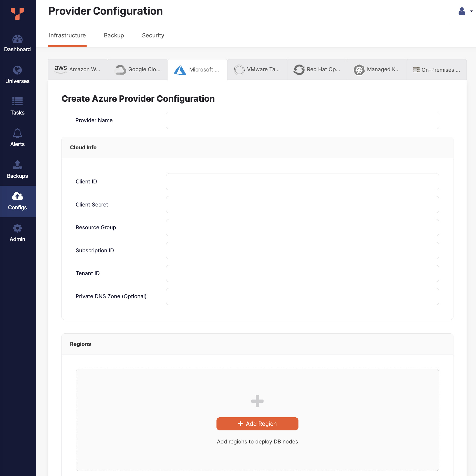
Task: Select the VMware Ta... provider tab
Action: tap(257, 70)
